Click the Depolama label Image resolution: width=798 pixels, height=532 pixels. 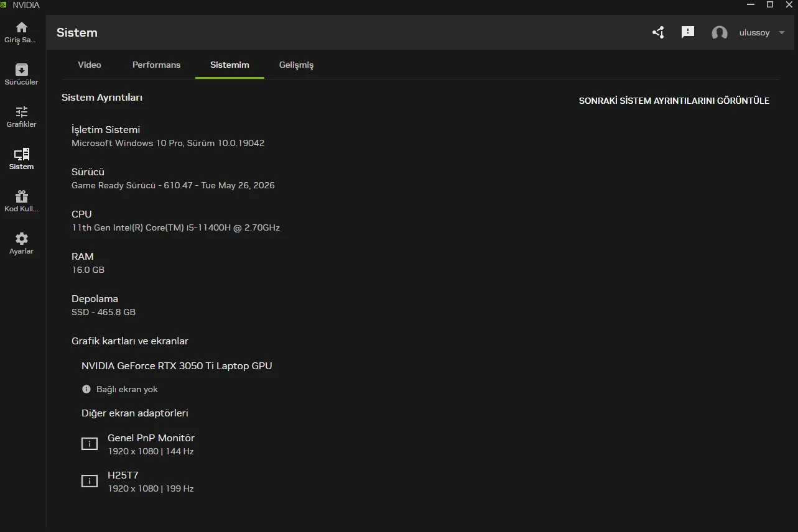click(95, 298)
